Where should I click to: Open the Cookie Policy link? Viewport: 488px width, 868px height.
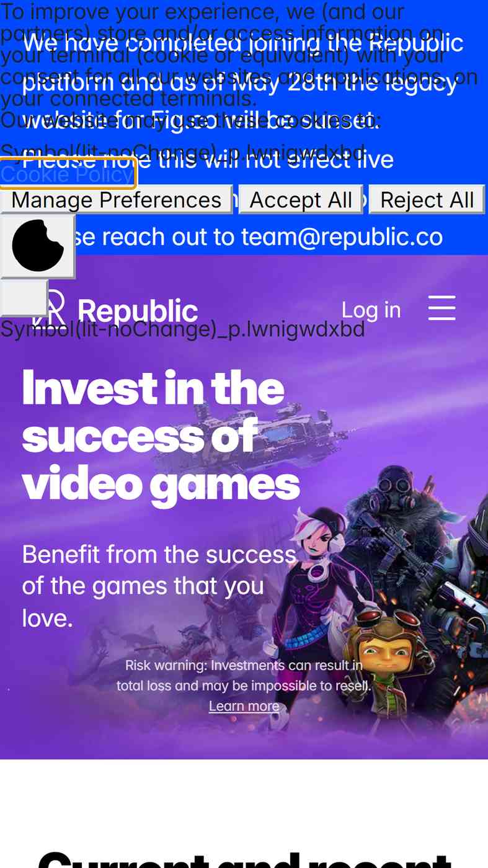(67, 174)
